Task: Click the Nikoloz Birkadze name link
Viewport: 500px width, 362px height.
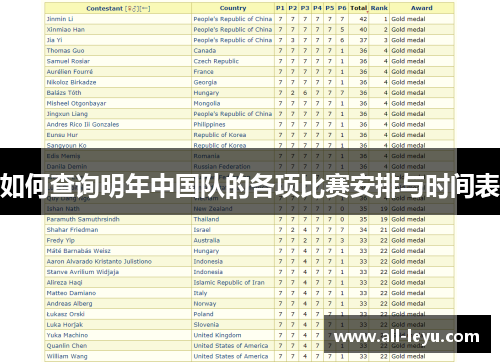Action: [x=71, y=82]
